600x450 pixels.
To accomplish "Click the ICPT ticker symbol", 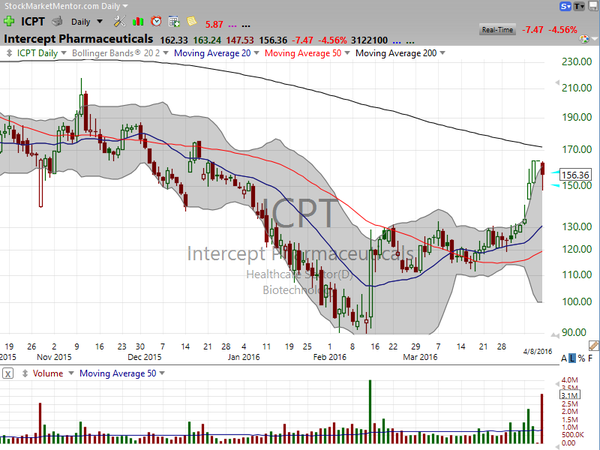I will 33,21.
